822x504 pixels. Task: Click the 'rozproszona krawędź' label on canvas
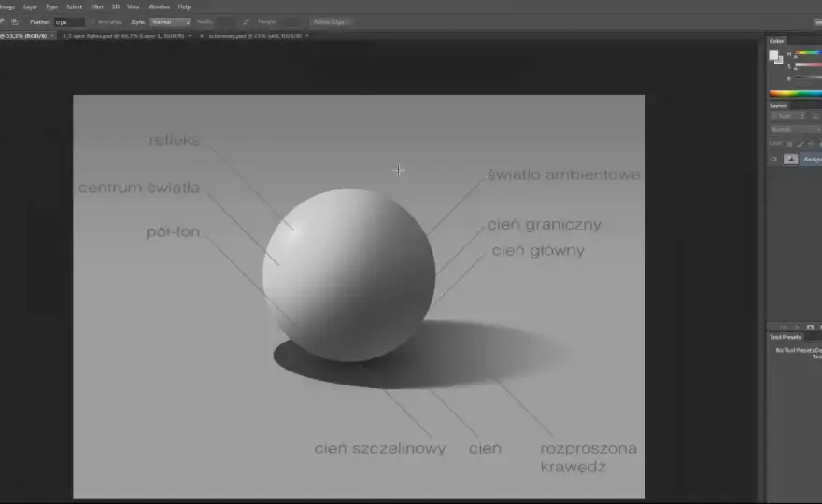(588, 457)
